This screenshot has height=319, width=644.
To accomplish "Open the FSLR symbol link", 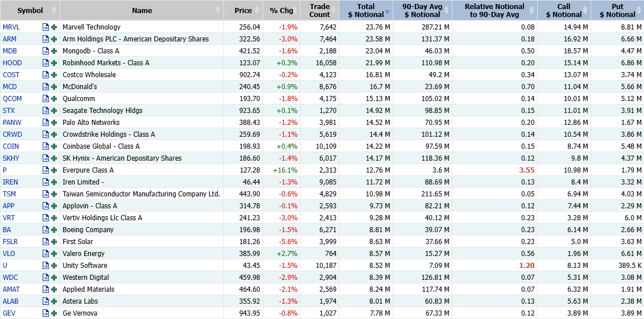I will (x=11, y=241).
